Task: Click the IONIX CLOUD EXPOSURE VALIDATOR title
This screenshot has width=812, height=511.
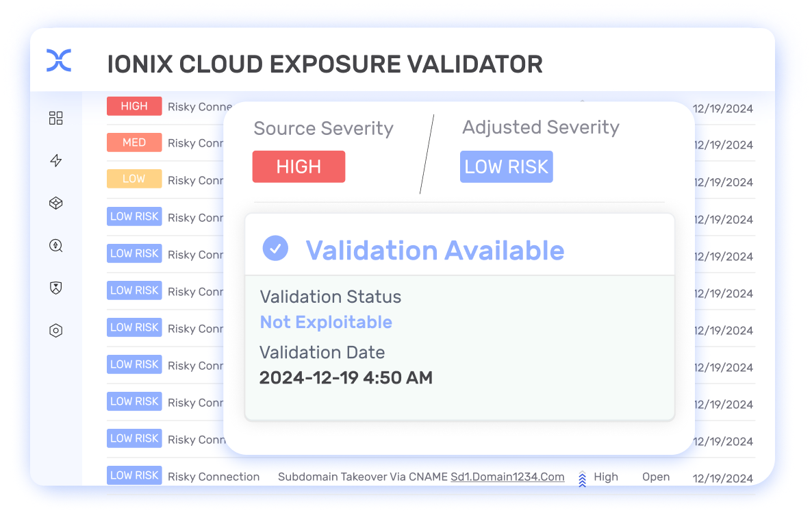Action: (x=325, y=65)
